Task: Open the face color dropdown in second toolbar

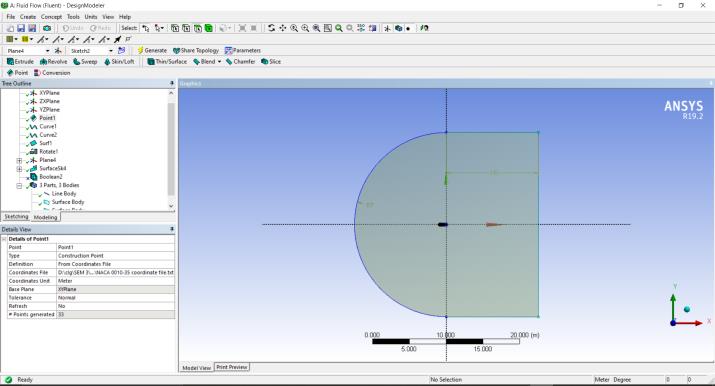Action: 16,39
